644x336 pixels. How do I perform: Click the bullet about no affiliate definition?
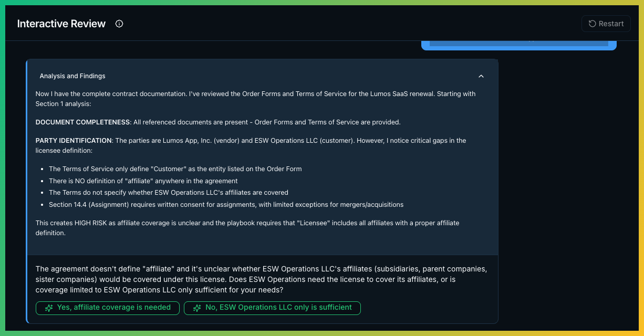[143, 181]
